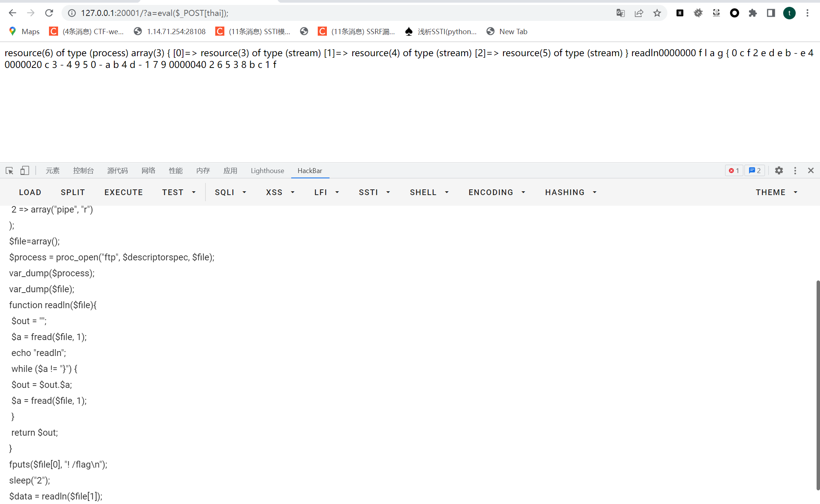820x504 pixels.
Task: Open the share page icon
Action: click(639, 13)
